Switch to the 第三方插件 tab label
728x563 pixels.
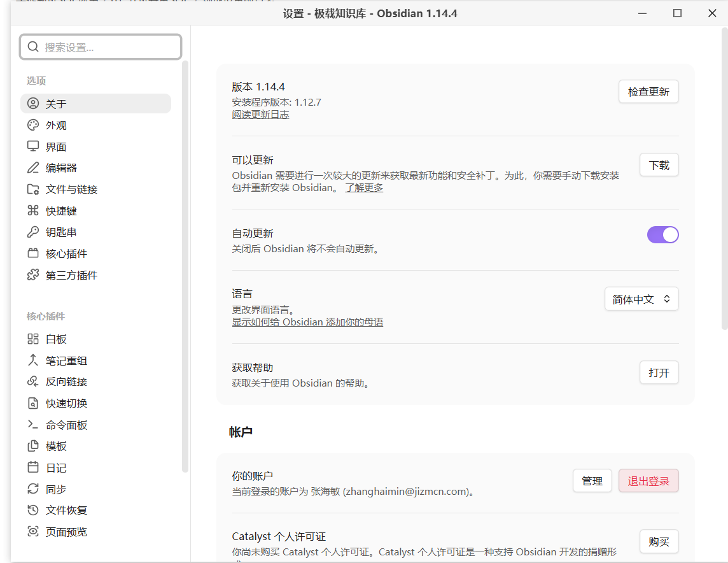pyautogui.click(x=71, y=275)
